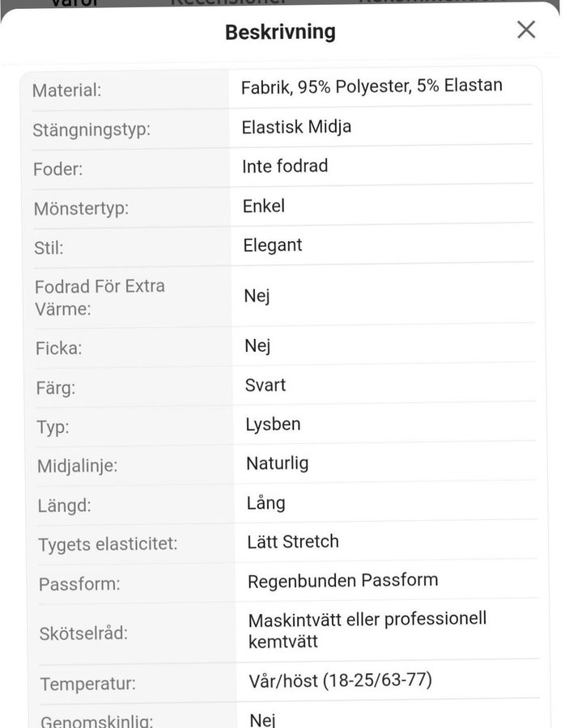Tap the 'Lätt Stretch' elasticity value
Viewport: 569px width, 728px height.
point(293,542)
